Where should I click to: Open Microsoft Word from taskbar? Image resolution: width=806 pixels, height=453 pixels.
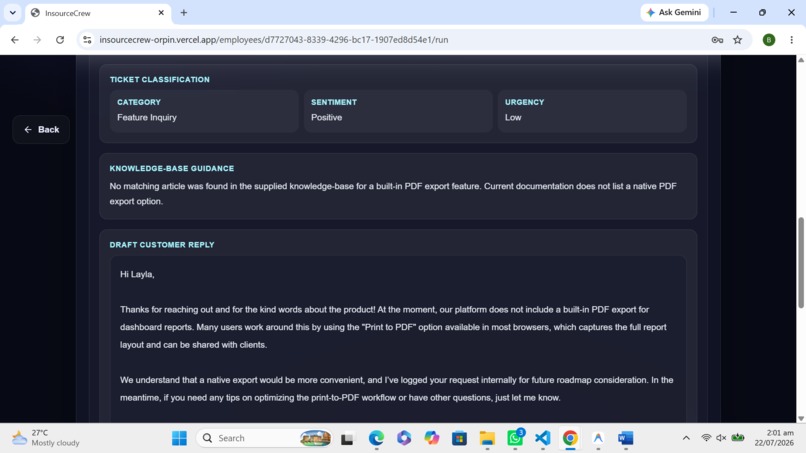pyautogui.click(x=626, y=438)
